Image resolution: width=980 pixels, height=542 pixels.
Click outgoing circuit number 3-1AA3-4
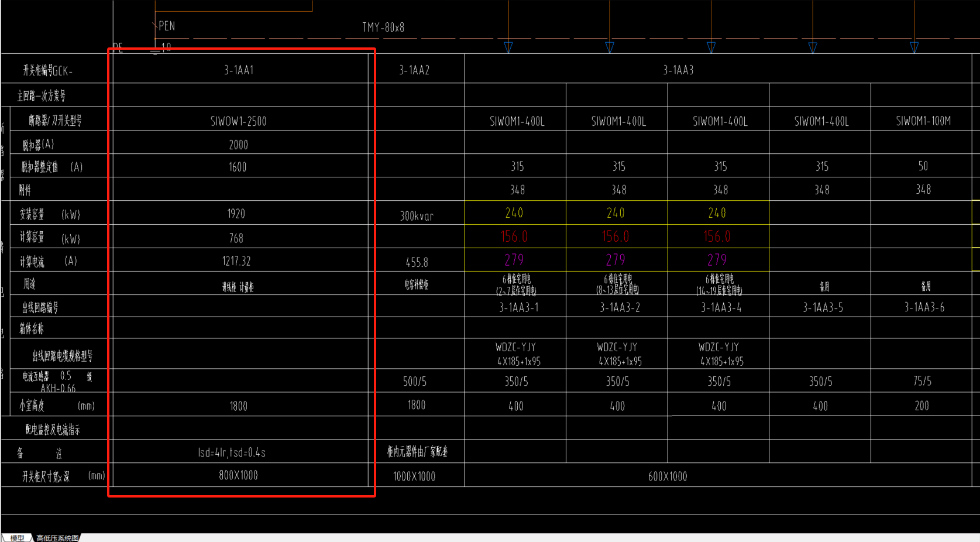721,307
